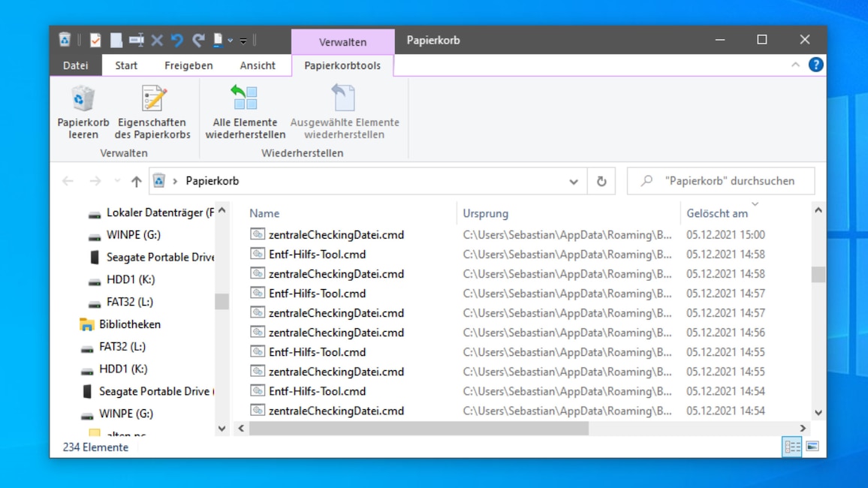Screen dimensions: 868x488
Task: Open the 'Gelöscht am' column sort dropdown
Action: point(755,204)
